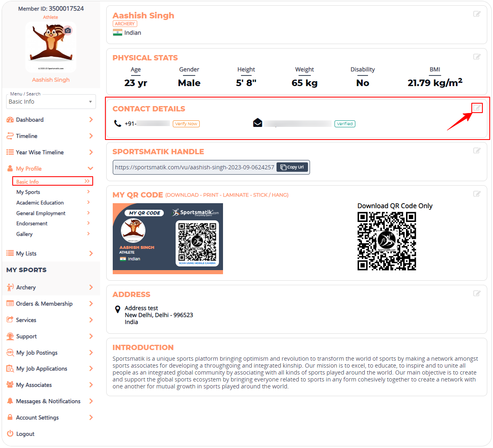Expand the Services chevron
This screenshot has width=493, height=448.
point(91,320)
